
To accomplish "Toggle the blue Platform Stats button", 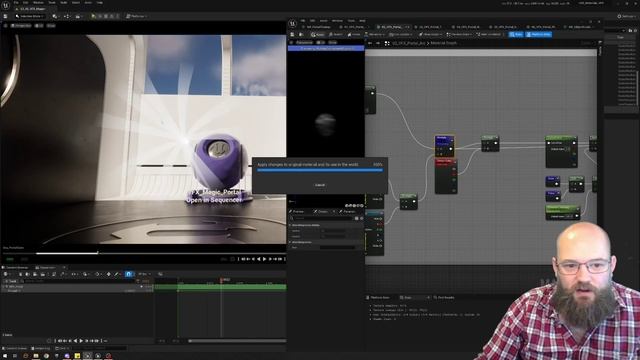I will (539, 35).
